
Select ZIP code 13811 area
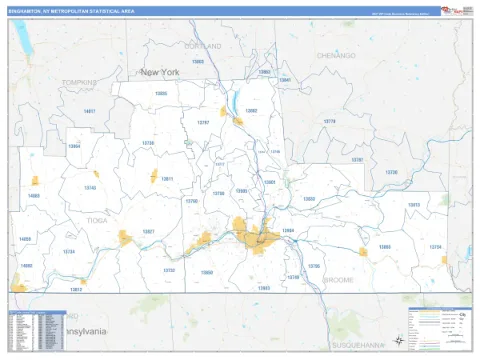click(167, 179)
